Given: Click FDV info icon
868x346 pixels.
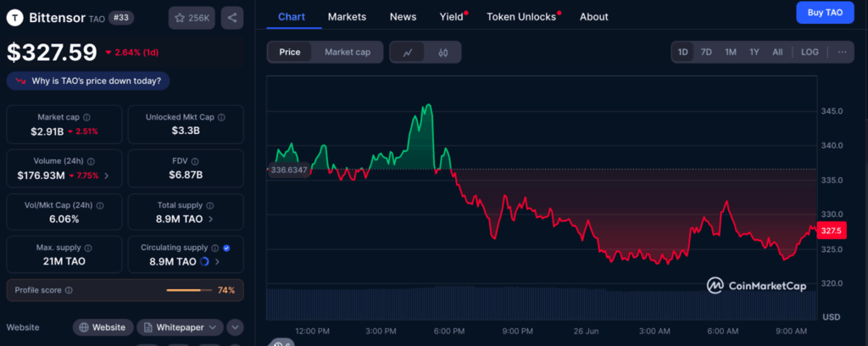Looking at the screenshot, I should 194,161.
